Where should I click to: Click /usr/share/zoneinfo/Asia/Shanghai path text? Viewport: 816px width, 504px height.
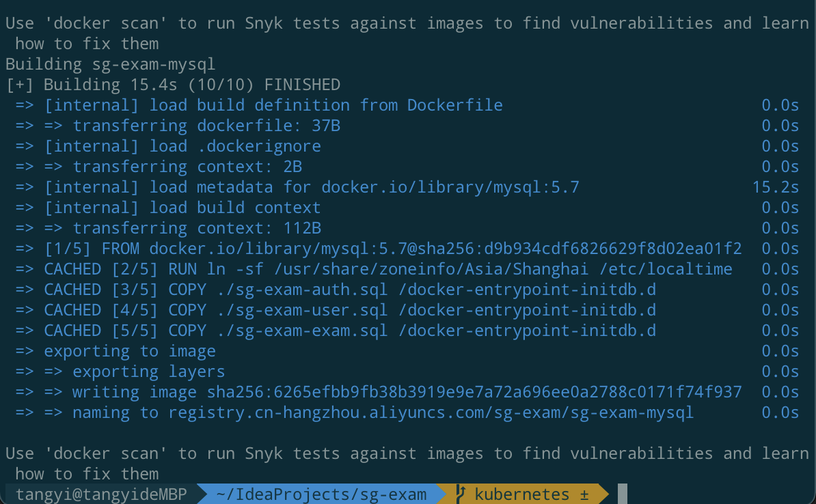[x=431, y=269]
